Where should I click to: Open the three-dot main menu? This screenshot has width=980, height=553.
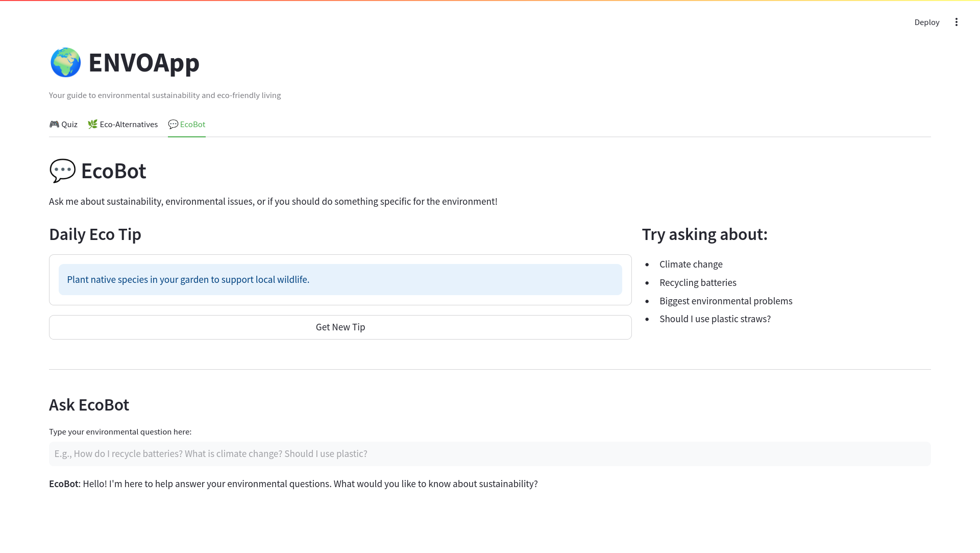tap(956, 22)
